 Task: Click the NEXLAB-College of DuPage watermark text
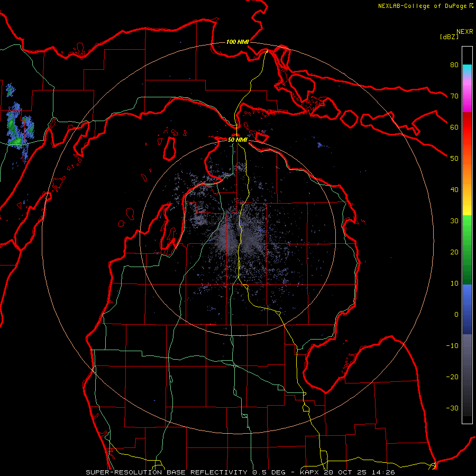point(422,6)
